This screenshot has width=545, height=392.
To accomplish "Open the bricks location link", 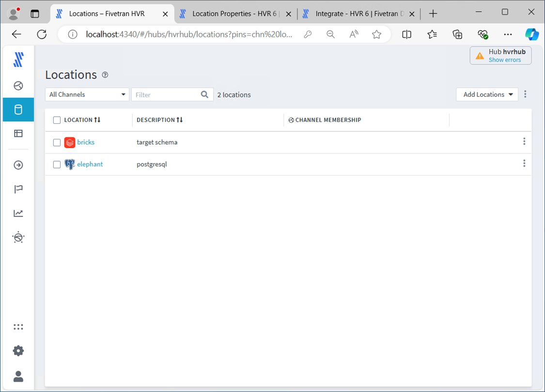I will 86,142.
